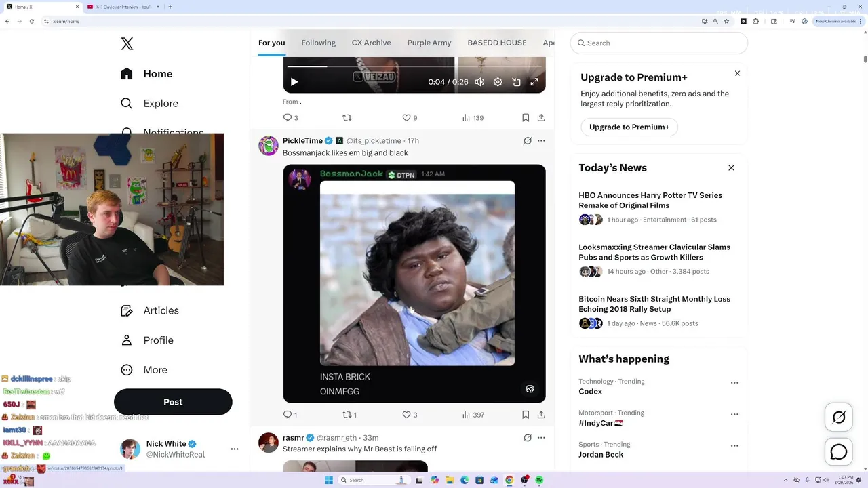Reply to the top video post
The width and height of the screenshot is (868, 488).
pos(290,118)
